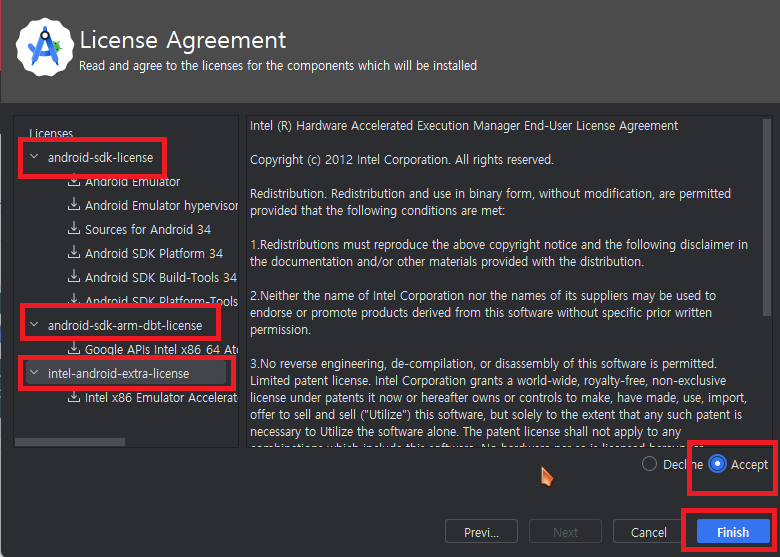Screen dimensions: 780x557
Task: Click the Licenses heading label
Action: [51, 133]
